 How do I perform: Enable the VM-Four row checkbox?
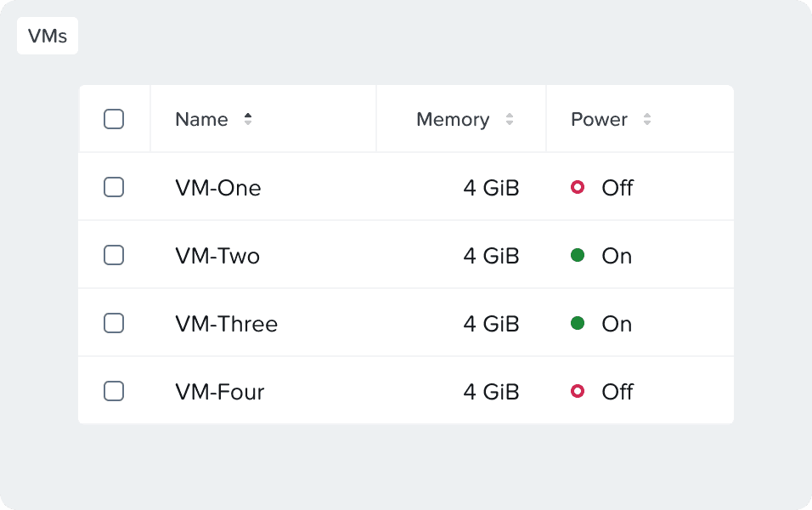[114, 391]
